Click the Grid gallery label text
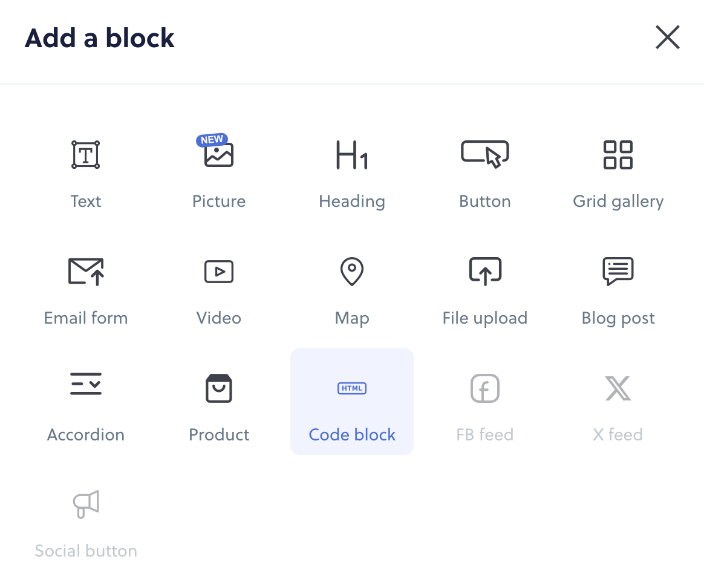This screenshot has width=704, height=588. pos(618,201)
